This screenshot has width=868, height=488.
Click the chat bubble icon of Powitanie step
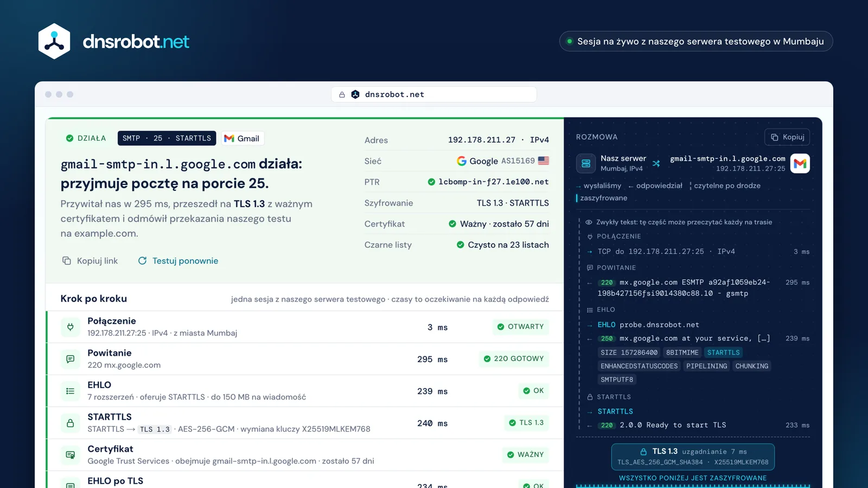tap(70, 359)
